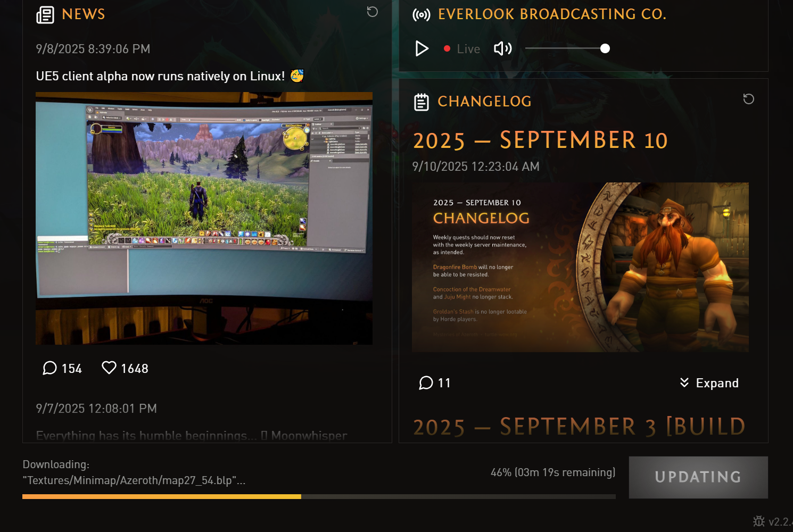Click the download progress bar
Viewport: 793px width, 532px height.
click(319, 496)
